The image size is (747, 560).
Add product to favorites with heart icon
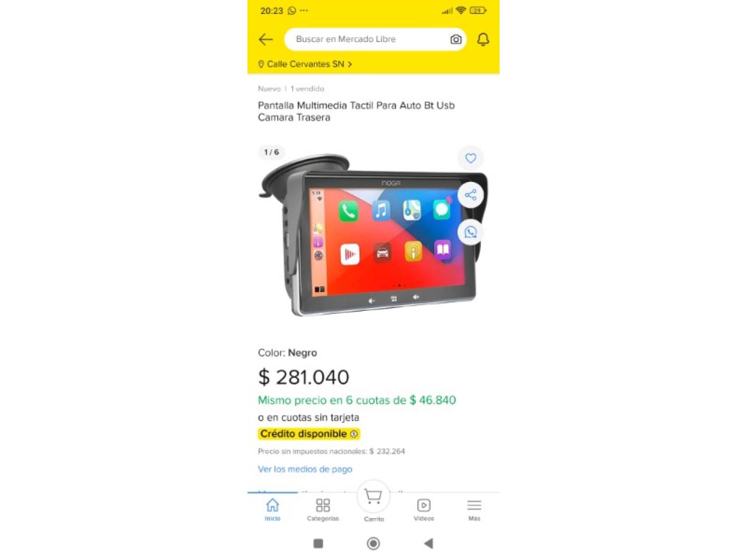(470, 158)
